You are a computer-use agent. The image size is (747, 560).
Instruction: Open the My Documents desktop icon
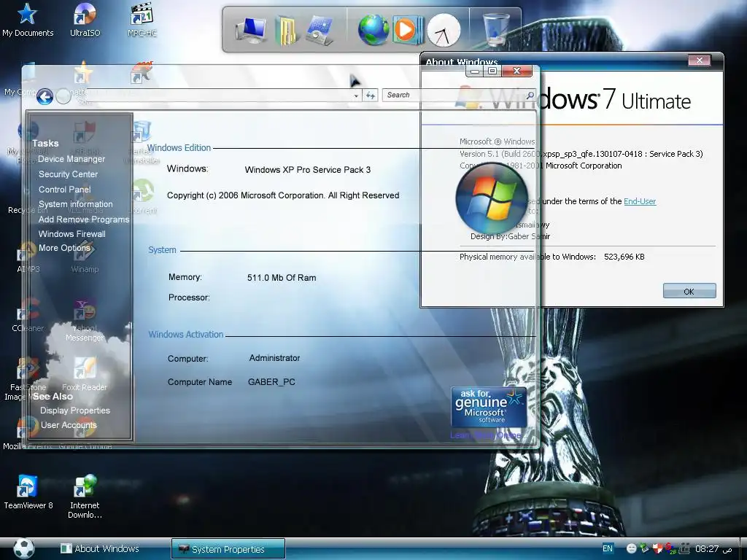click(28, 20)
